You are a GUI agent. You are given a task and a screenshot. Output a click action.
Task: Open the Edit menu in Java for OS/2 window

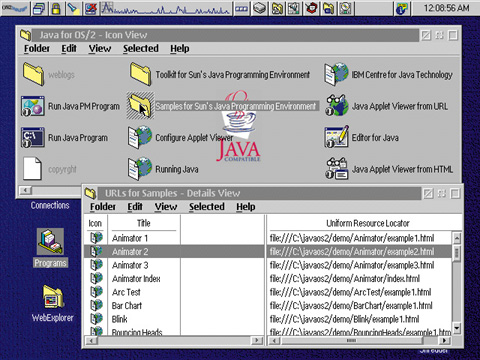(x=69, y=49)
